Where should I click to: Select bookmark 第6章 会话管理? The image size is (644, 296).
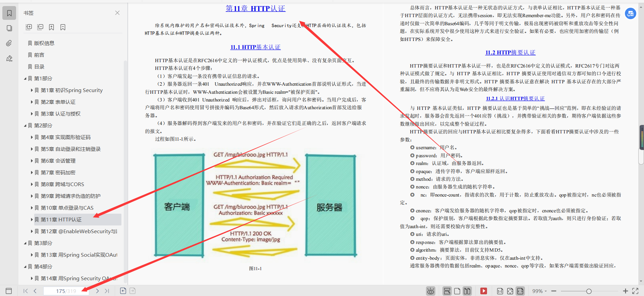coord(58,161)
